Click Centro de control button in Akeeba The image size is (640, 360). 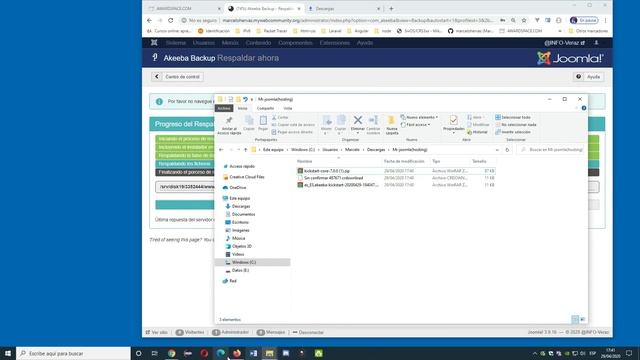pyautogui.click(x=178, y=77)
